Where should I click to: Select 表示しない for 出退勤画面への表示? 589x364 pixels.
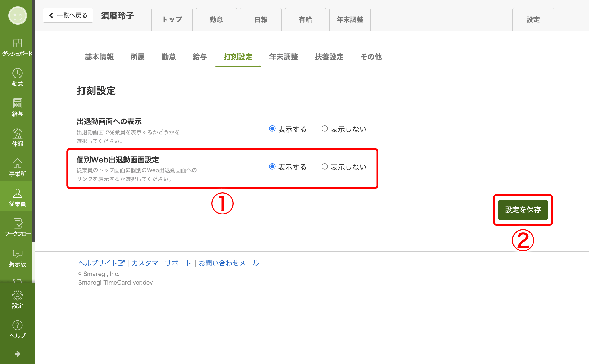click(x=325, y=129)
